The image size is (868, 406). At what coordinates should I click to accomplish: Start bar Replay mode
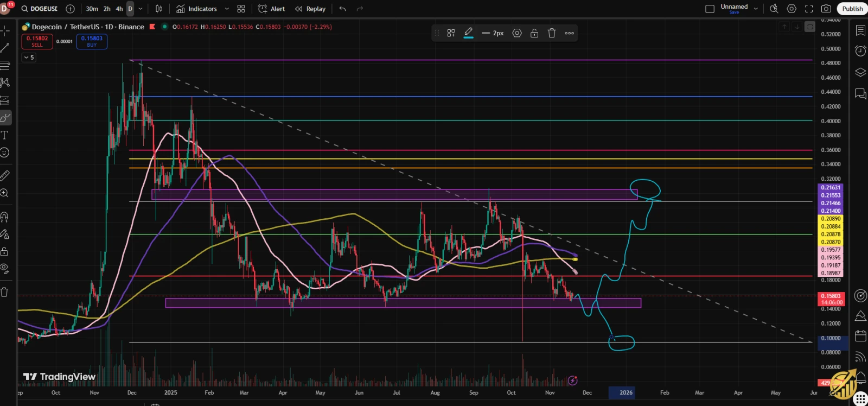[x=310, y=9]
